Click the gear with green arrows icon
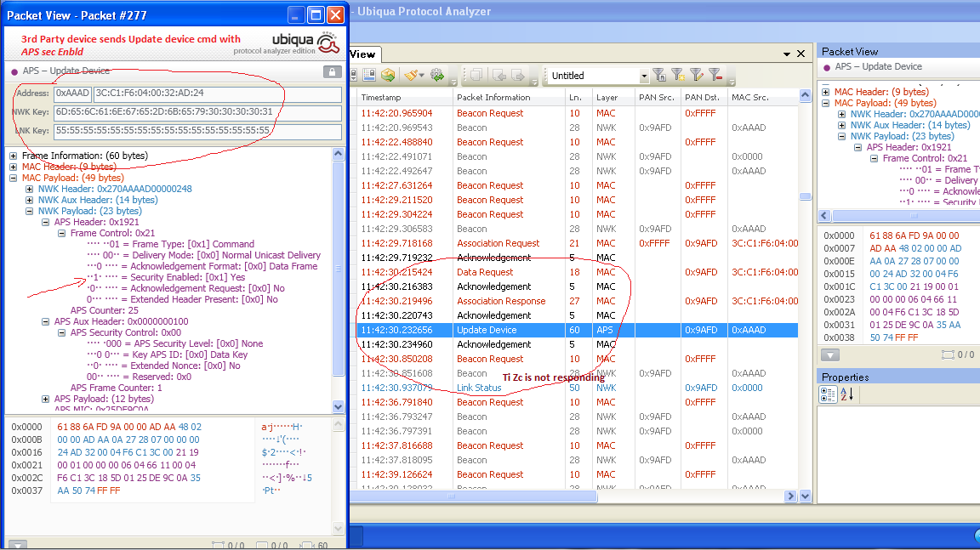Screen dimensions: 980x550 tap(437, 76)
